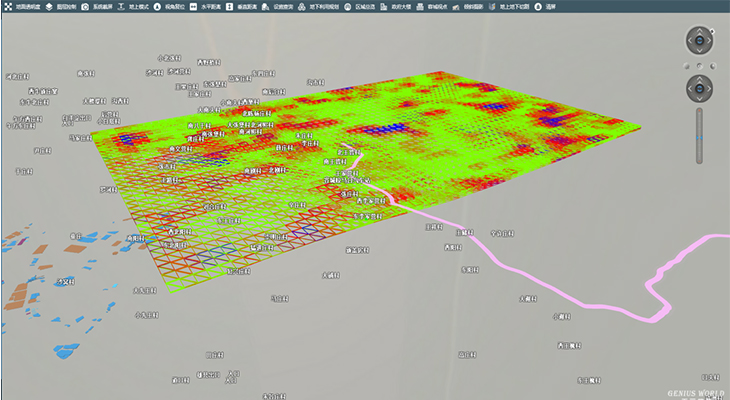Click up arrow on top navigation compass

699,29
